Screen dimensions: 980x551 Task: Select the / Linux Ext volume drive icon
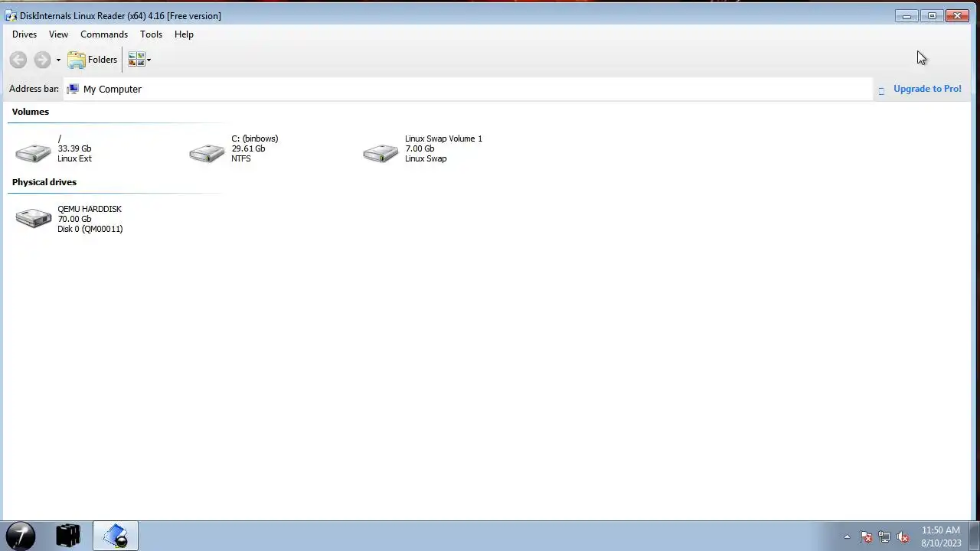pos(33,153)
